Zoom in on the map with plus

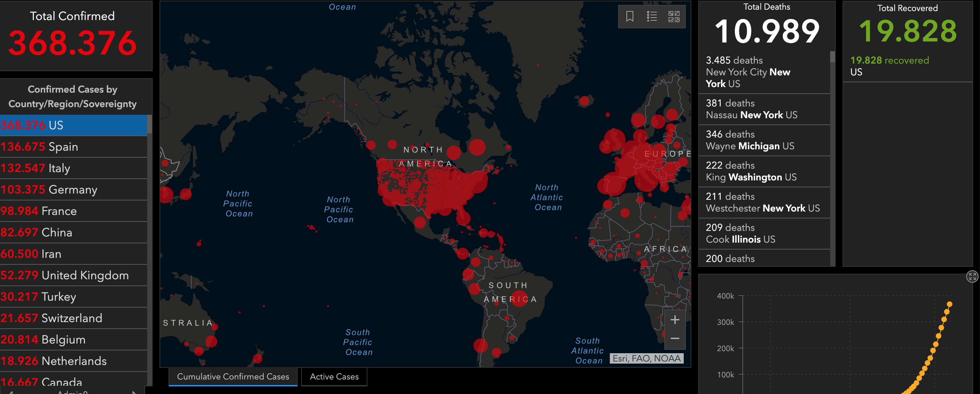675,320
